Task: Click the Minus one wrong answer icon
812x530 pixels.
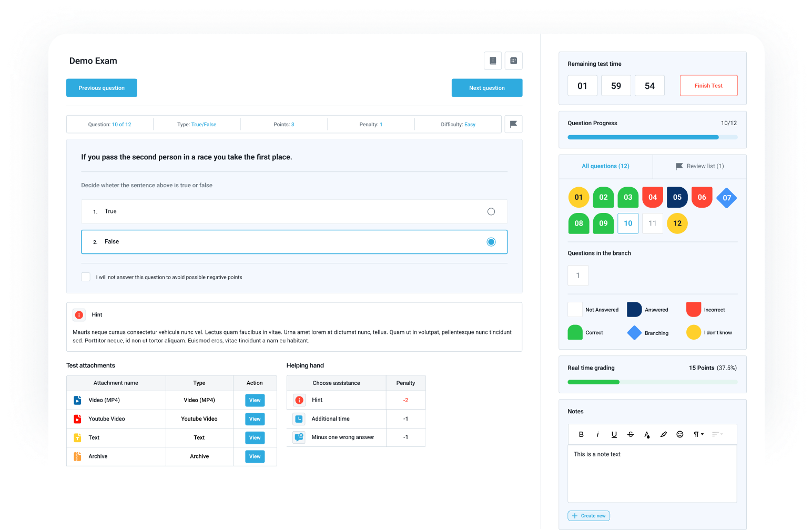Action: pyautogui.click(x=299, y=437)
